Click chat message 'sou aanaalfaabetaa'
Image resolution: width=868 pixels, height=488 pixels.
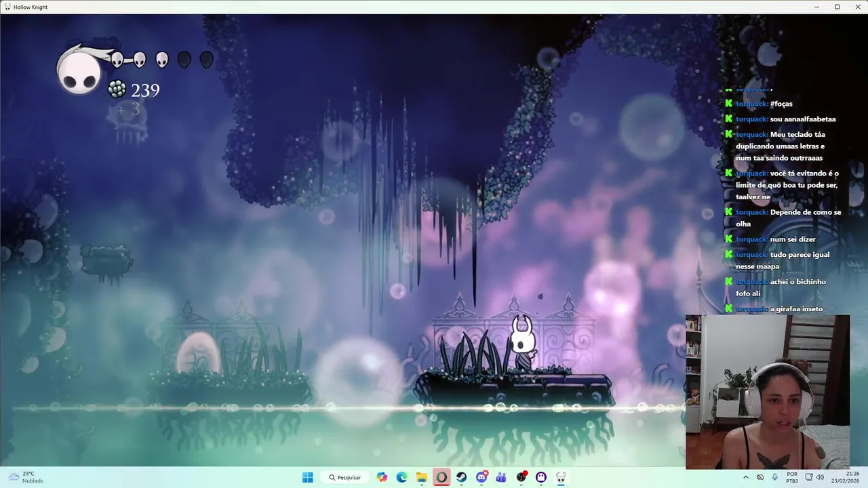tap(803, 119)
